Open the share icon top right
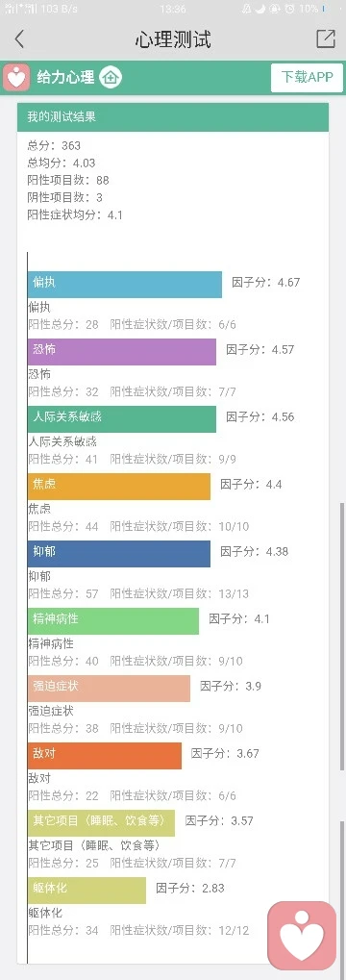346x980 pixels. (326, 38)
